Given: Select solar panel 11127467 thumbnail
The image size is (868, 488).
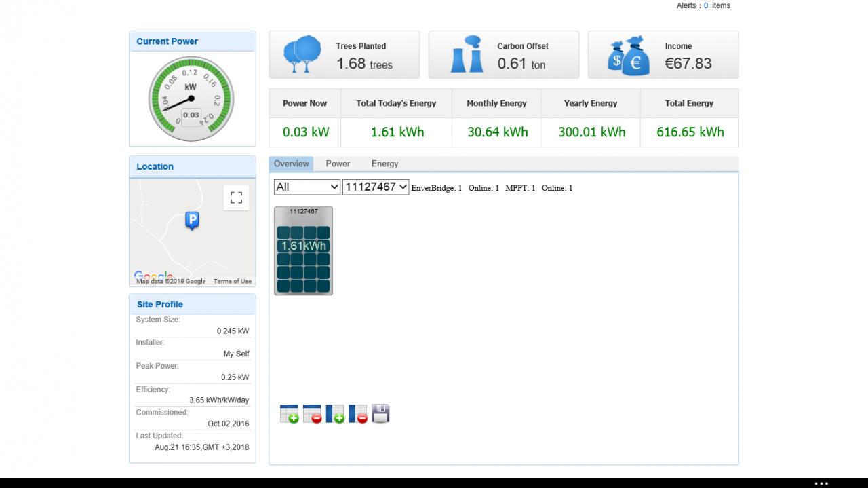Looking at the screenshot, I should point(303,250).
